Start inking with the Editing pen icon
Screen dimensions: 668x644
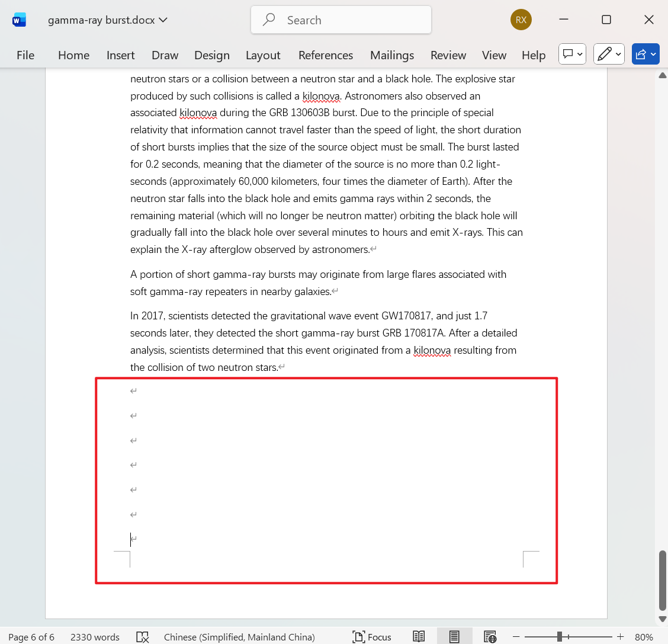coord(604,54)
